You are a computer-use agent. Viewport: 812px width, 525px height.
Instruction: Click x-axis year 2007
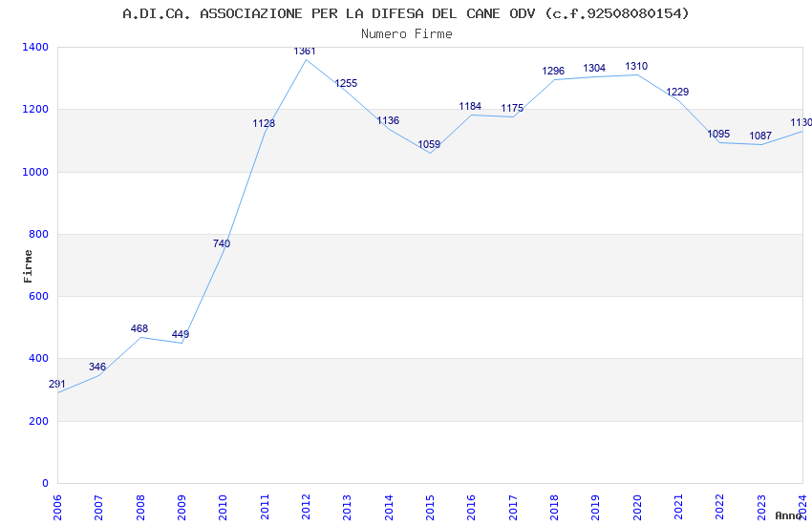click(x=99, y=507)
